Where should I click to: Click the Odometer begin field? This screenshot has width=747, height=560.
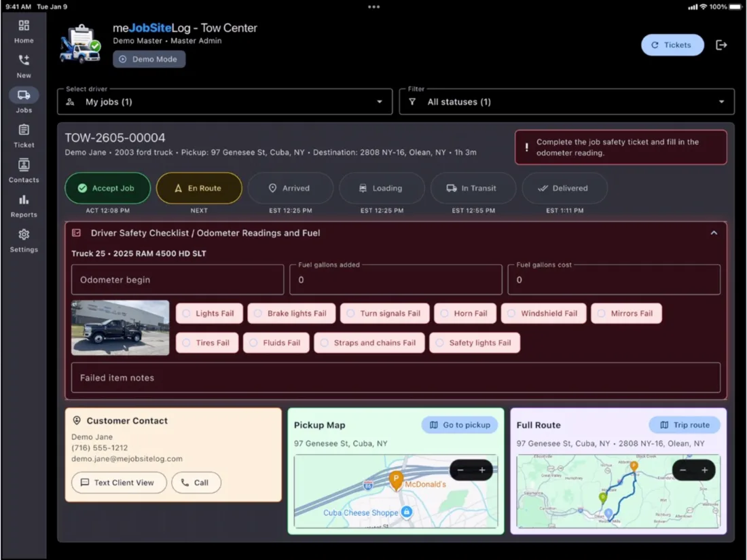178,280
